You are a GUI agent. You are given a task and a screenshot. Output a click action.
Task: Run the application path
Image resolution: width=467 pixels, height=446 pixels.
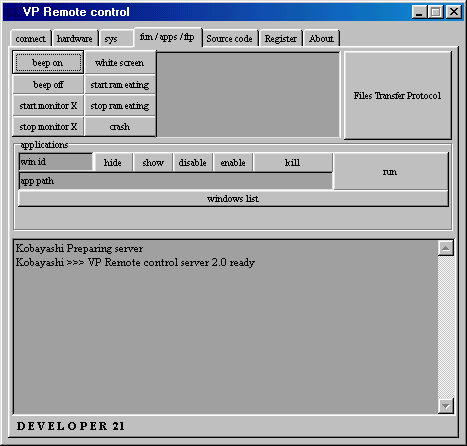[390, 171]
